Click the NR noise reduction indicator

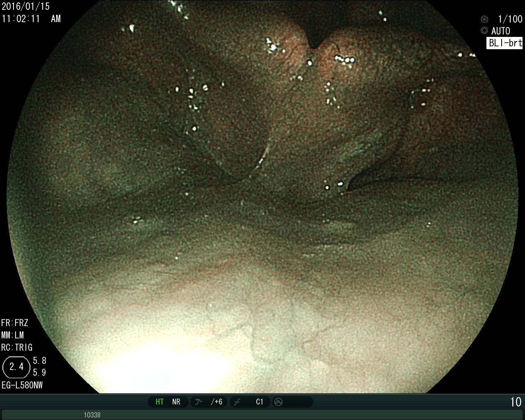pos(176,402)
